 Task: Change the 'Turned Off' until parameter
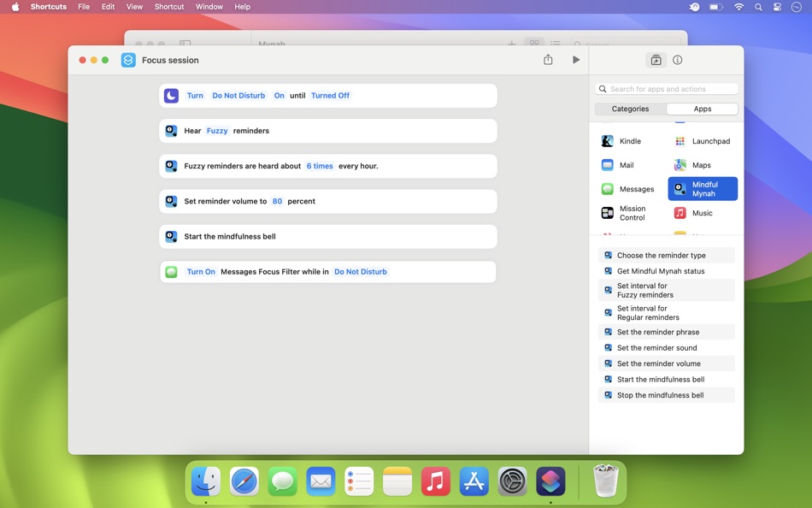tap(331, 96)
